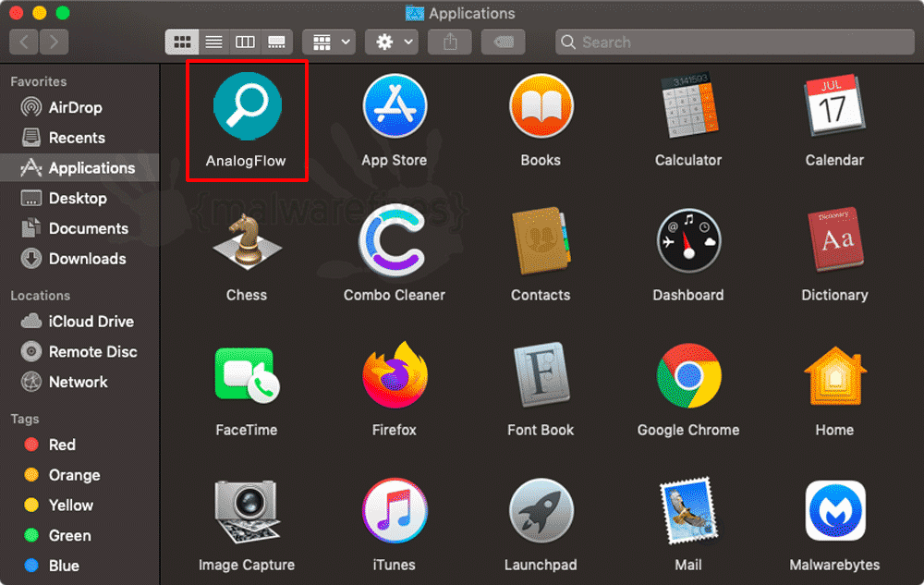Open Network in the sidebar
Screen dimensions: 924x585
[x=79, y=382]
